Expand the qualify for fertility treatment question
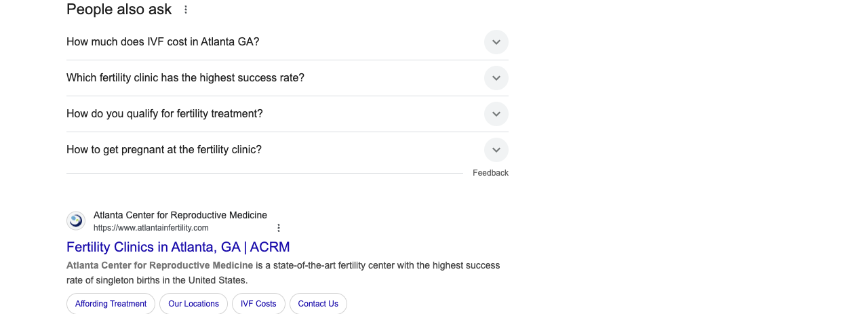 point(496,114)
